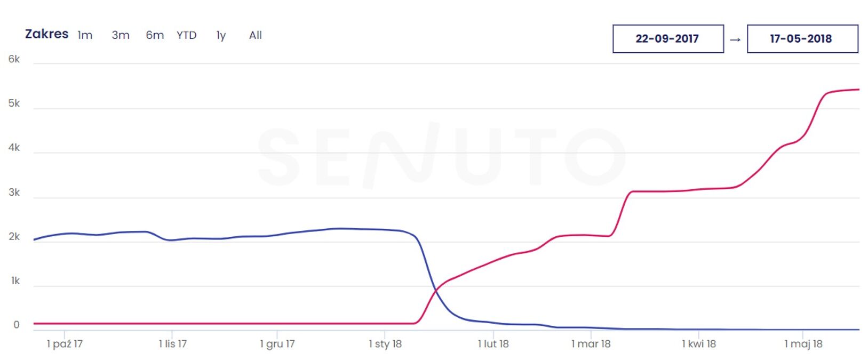Image resolution: width=868 pixels, height=361 pixels.
Task: Select the 1m range button
Action: coord(85,35)
